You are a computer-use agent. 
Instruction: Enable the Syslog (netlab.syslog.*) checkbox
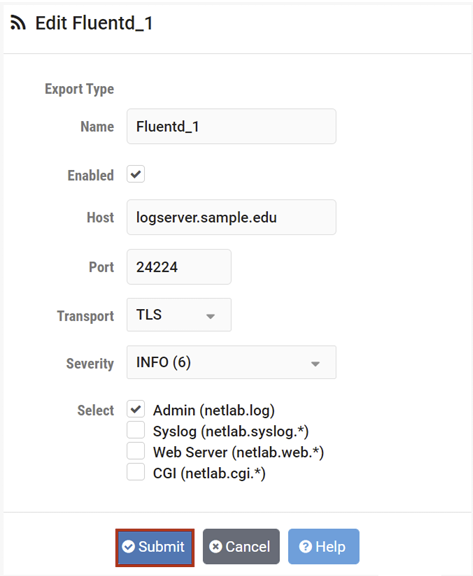[136, 430]
